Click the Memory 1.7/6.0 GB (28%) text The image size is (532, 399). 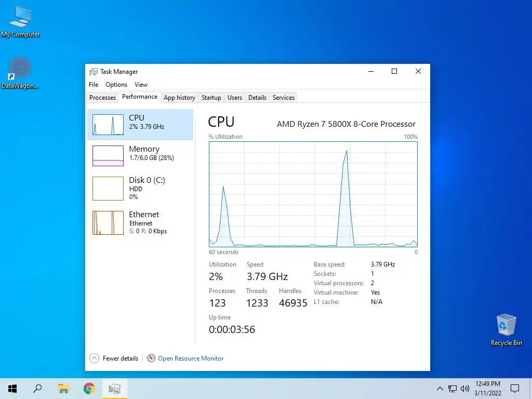click(x=151, y=158)
